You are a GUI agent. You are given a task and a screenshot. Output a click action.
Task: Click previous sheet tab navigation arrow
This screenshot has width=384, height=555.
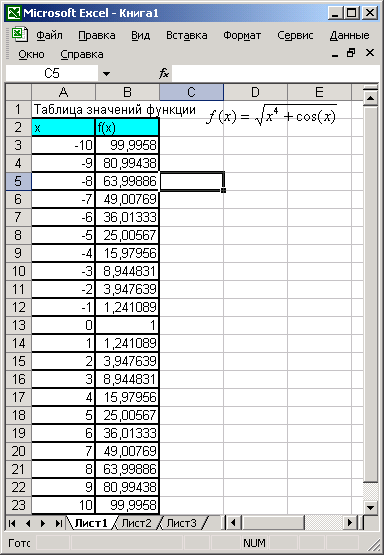(x=28, y=523)
